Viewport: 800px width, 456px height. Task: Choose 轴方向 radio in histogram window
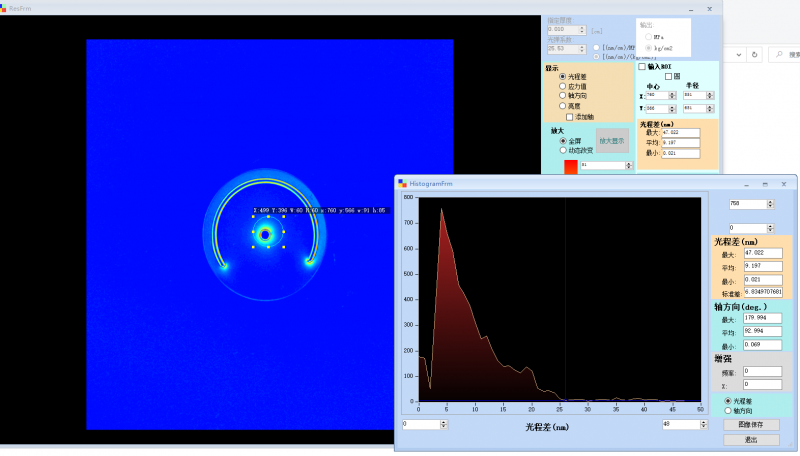coord(727,410)
